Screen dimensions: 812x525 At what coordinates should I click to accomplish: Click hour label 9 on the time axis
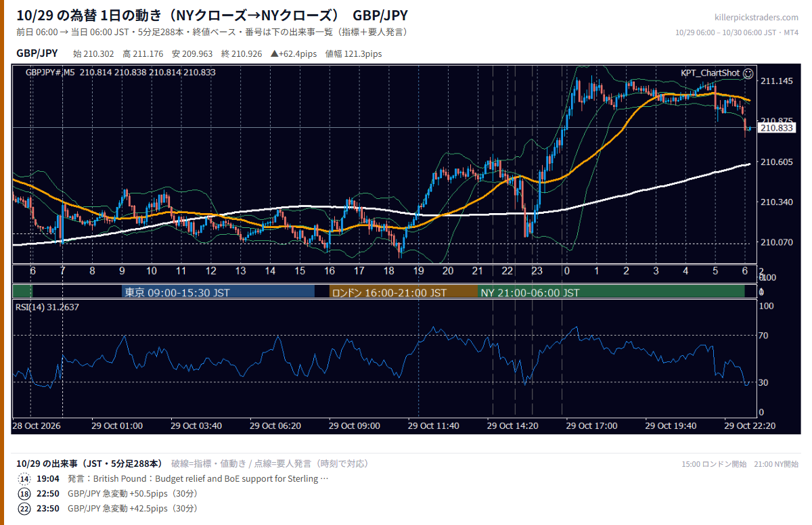click(x=122, y=271)
